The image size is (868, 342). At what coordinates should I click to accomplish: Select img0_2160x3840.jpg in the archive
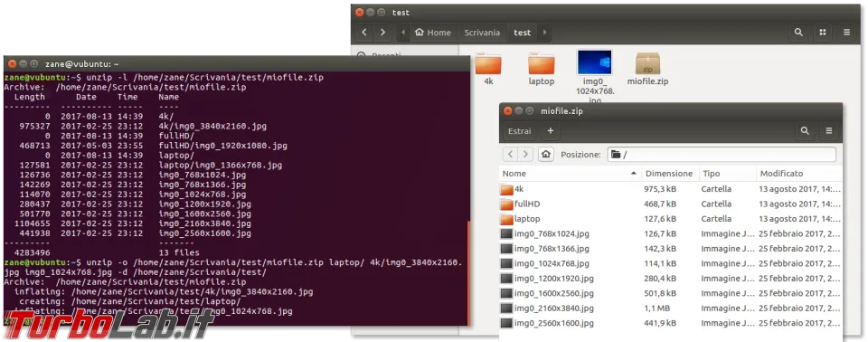670,309
